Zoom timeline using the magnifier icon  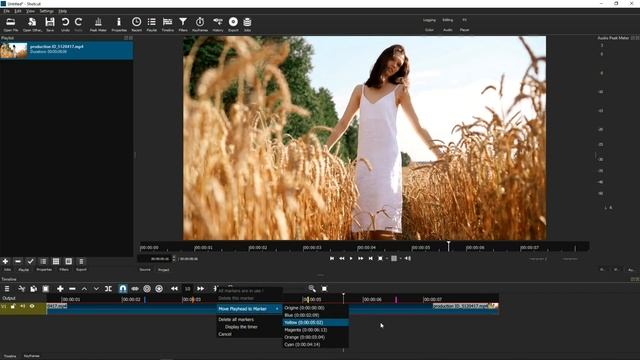(x=312, y=289)
